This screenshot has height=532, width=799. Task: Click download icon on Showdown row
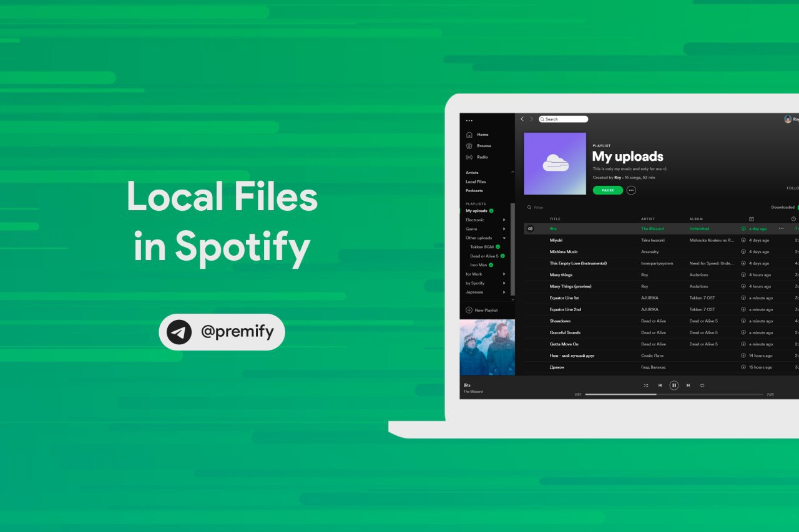pos(743,321)
